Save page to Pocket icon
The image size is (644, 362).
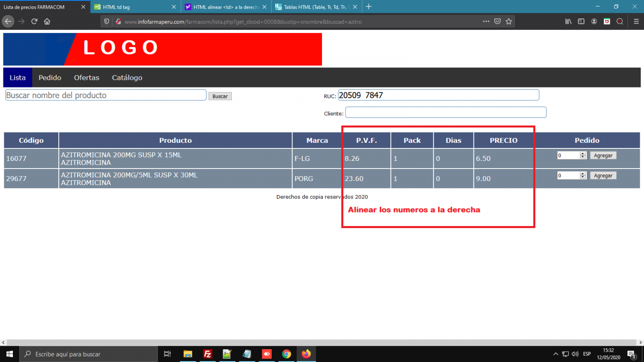coord(498,21)
